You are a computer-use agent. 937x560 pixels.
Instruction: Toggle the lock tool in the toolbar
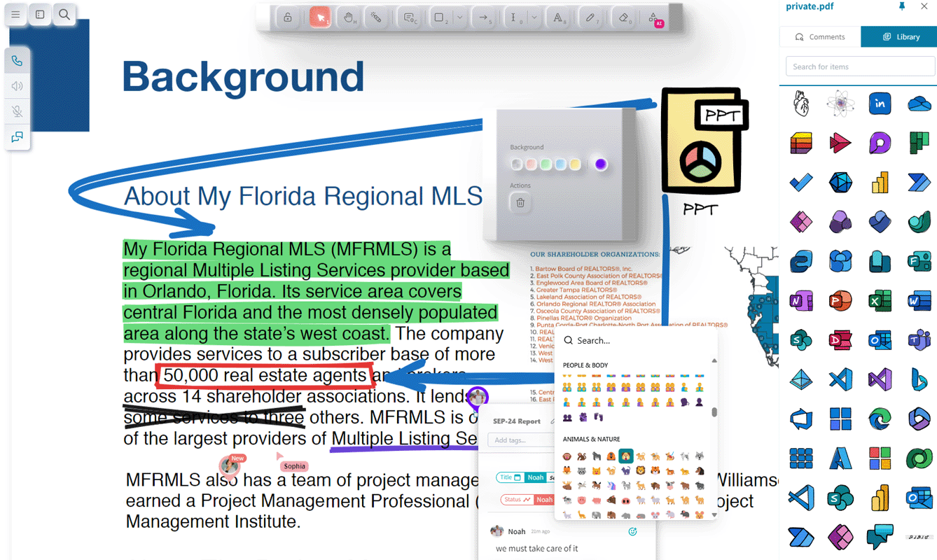click(x=288, y=17)
